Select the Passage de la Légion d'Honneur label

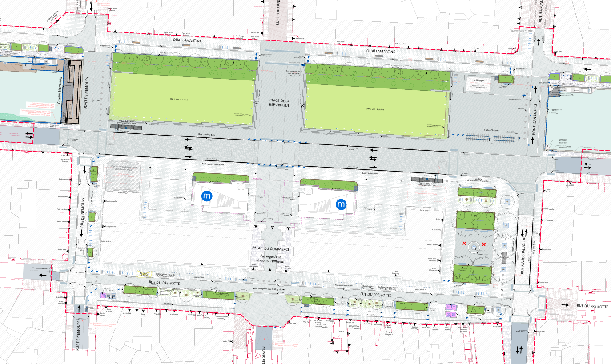[271, 259]
